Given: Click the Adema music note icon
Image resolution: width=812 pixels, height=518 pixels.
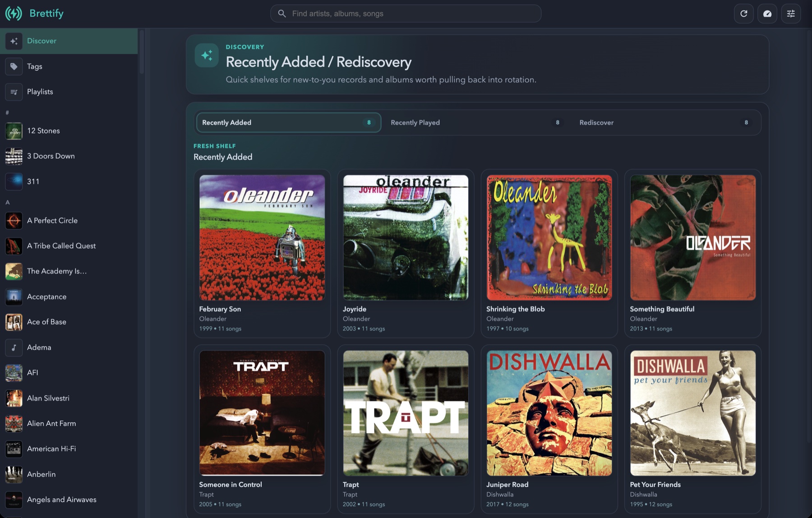Looking at the screenshot, I should [14, 347].
